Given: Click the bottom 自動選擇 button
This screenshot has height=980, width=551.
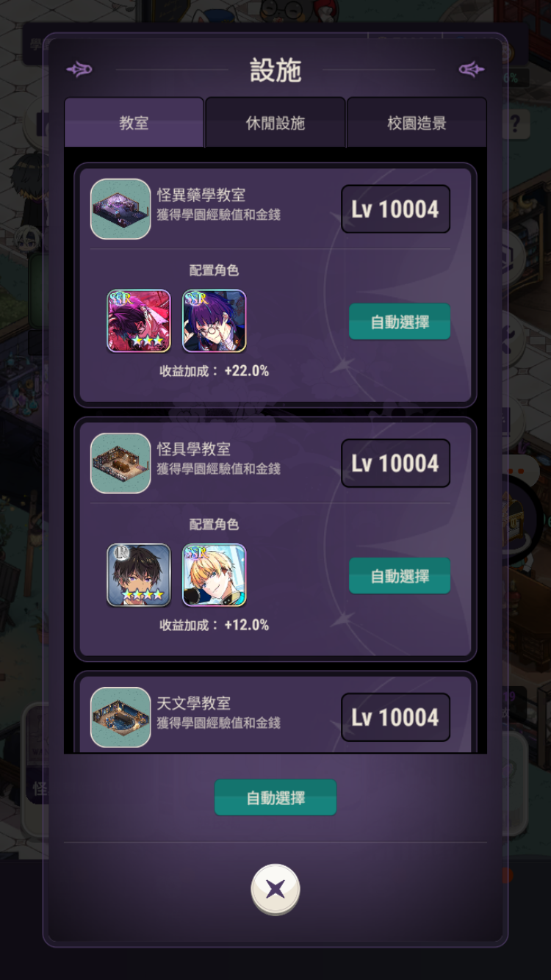Looking at the screenshot, I should (x=275, y=798).
